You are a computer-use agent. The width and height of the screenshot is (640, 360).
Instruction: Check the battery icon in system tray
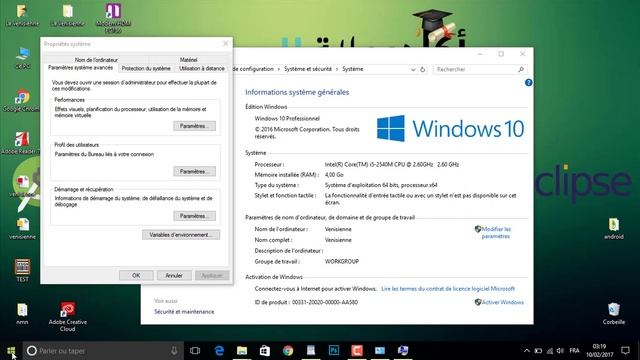[x=538, y=351]
